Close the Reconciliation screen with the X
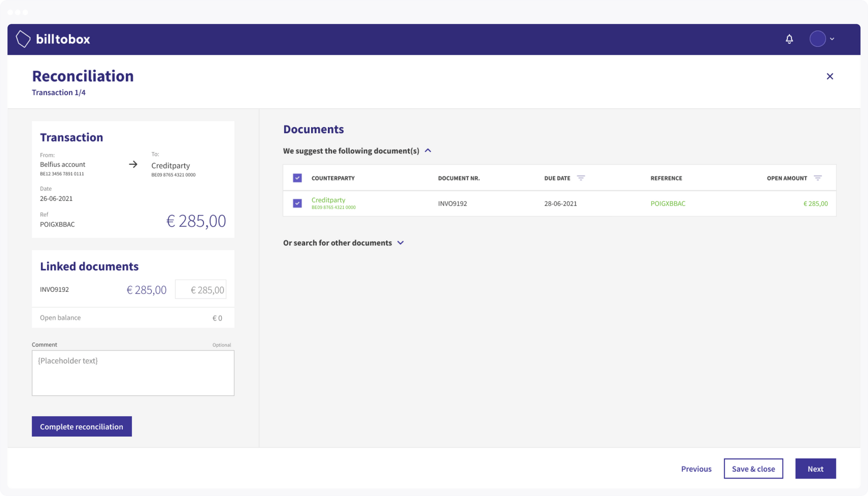Viewport: 868px width, 496px height. pyautogui.click(x=830, y=76)
